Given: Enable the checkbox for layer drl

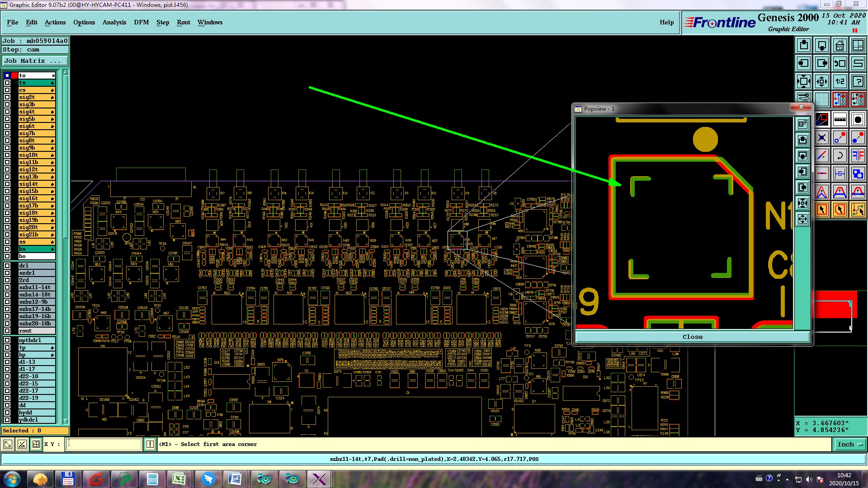Looking at the screenshot, I should tap(7, 266).
